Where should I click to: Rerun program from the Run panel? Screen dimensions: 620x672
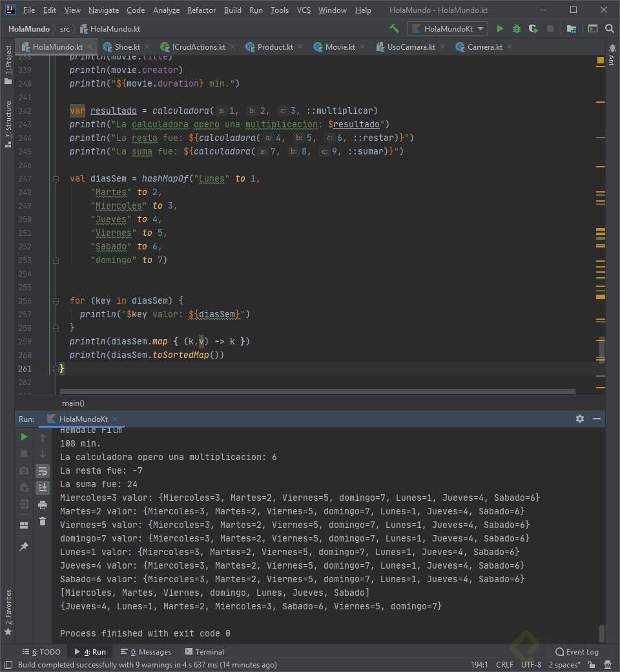tap(24, 437)
